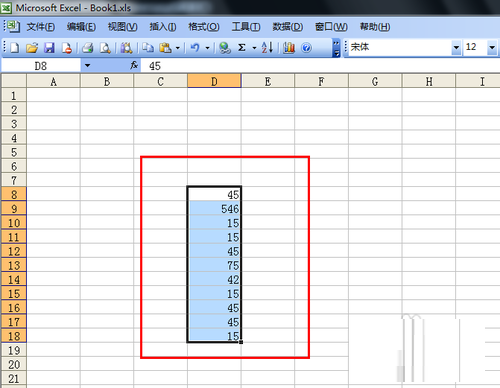Screen dimensions: 500x388
Task: Select column A header
Action: [53, 81]
